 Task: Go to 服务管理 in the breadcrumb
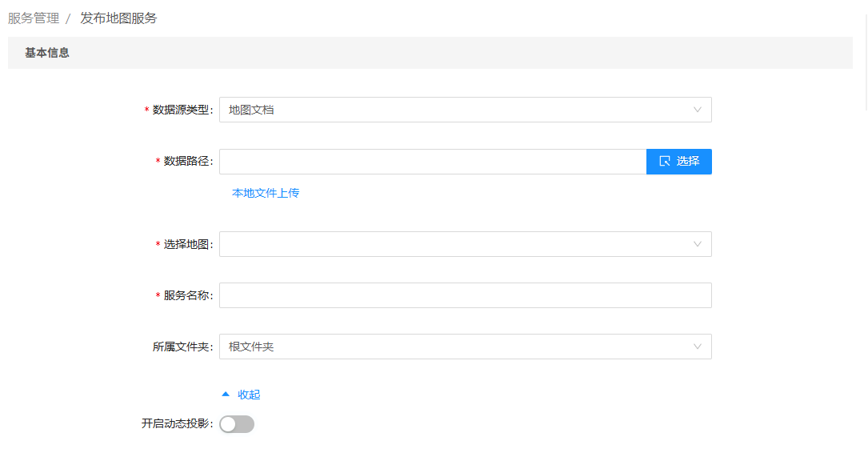[34, 18]
